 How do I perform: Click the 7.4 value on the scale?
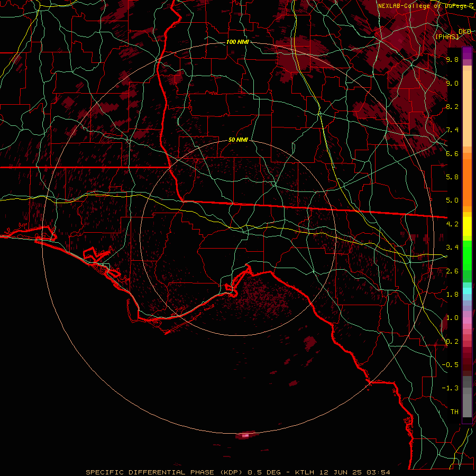point(452,130)
